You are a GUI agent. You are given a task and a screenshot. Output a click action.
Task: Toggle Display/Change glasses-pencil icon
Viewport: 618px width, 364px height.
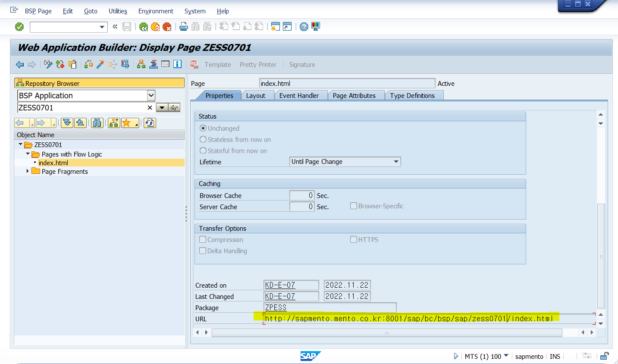click(48, 64)
